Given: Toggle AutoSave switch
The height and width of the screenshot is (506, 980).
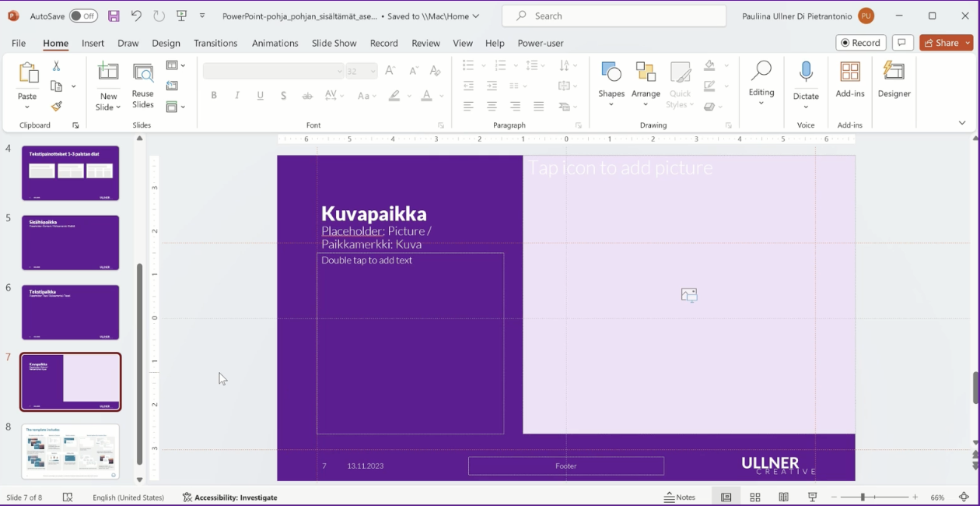Looking at the screenshot, I should (83, 16).
